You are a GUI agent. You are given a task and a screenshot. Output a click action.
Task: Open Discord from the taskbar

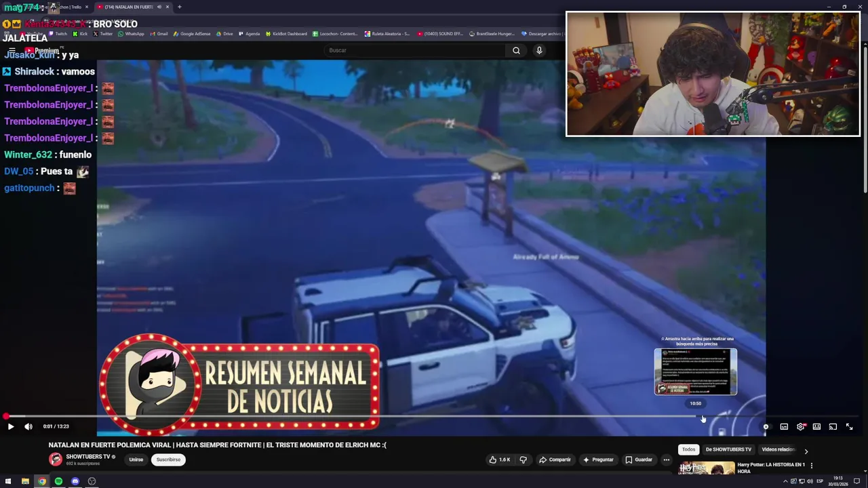click(x=75, y=481)
